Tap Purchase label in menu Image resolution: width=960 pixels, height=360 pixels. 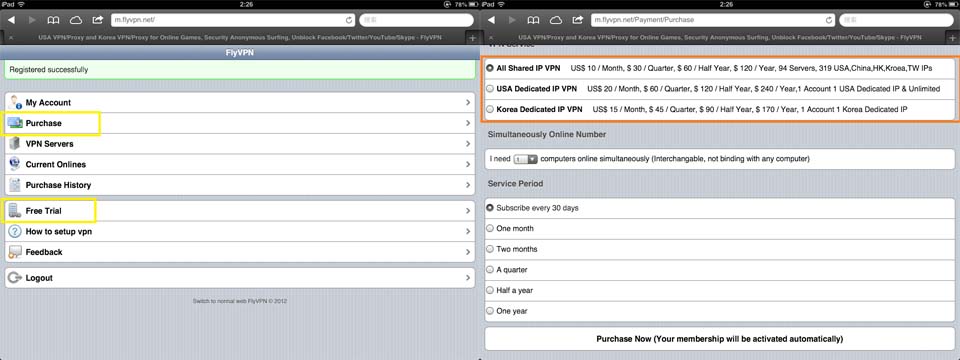[x=43, y=124]
